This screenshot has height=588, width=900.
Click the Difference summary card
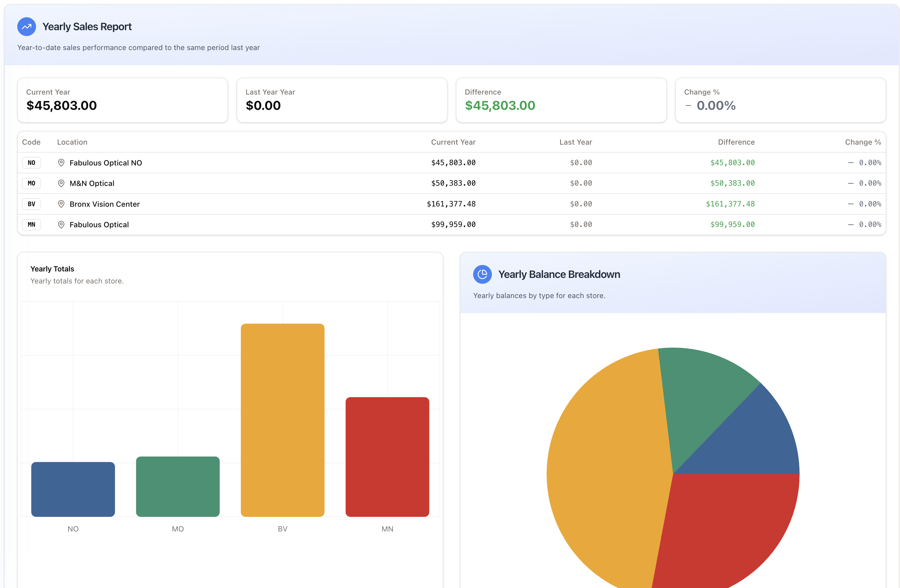coord(561,100)
